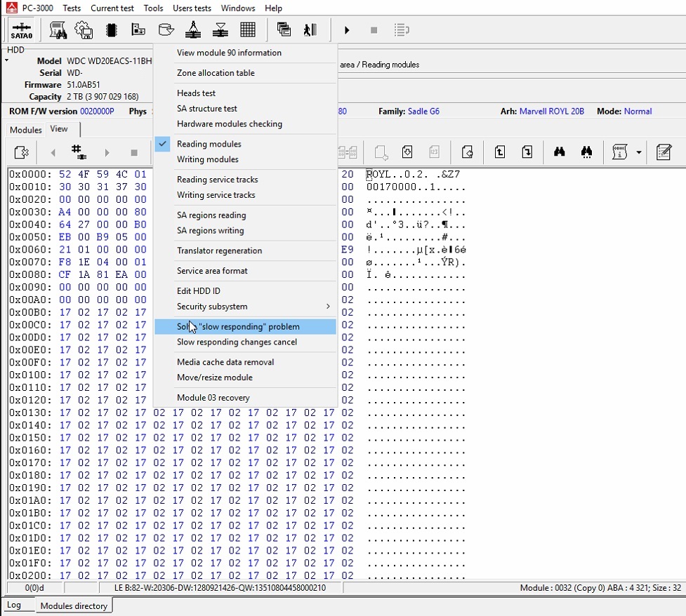Click the binoculars find icon

(559, 152)
